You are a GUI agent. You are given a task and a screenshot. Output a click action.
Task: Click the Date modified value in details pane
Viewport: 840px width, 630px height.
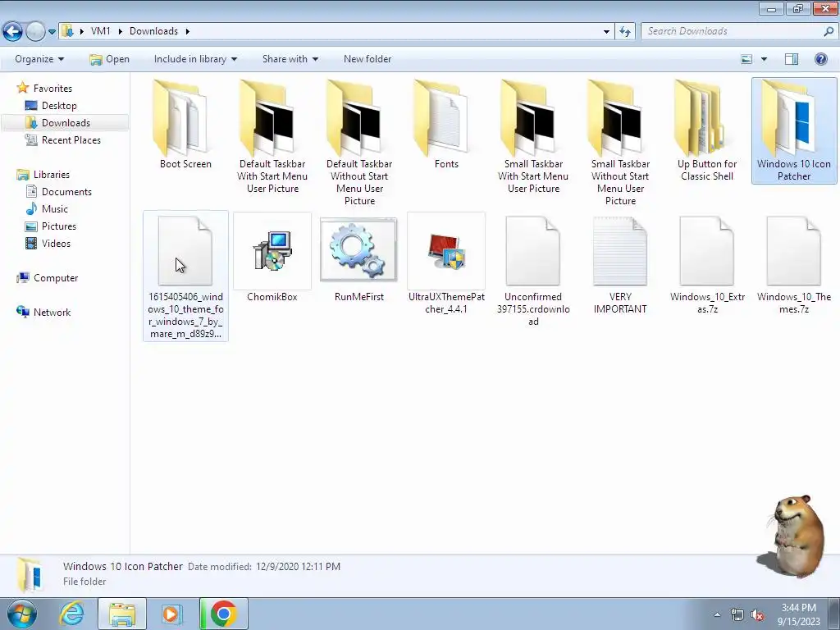[x=298, y=566]
